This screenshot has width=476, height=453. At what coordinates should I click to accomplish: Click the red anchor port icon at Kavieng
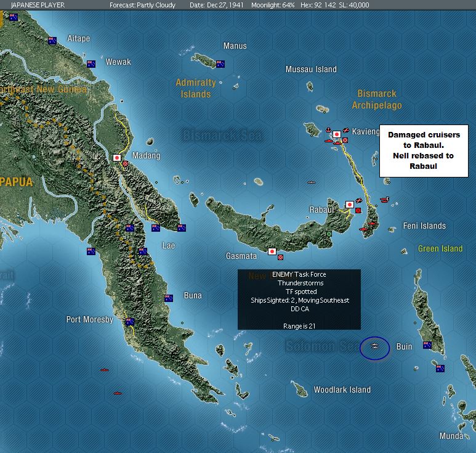[328, 130]
